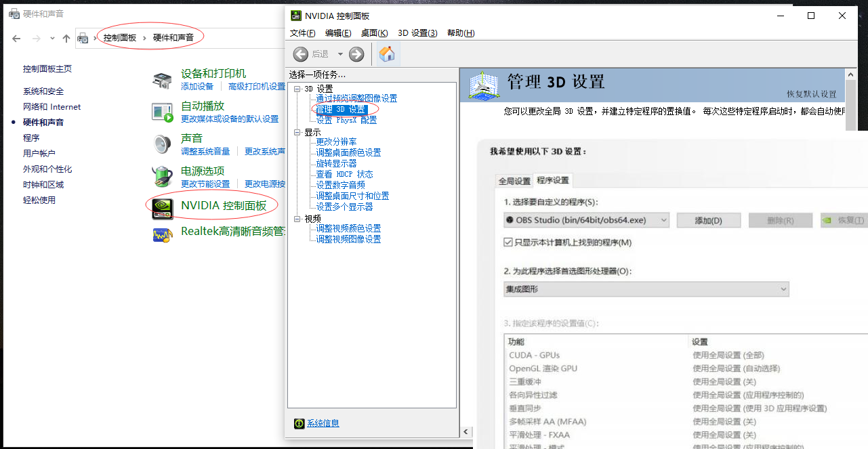Image resolution: width=868 pixels, height=449 pixels.
Task: Open the 帮助(H) menu
Action: [461, 33]
